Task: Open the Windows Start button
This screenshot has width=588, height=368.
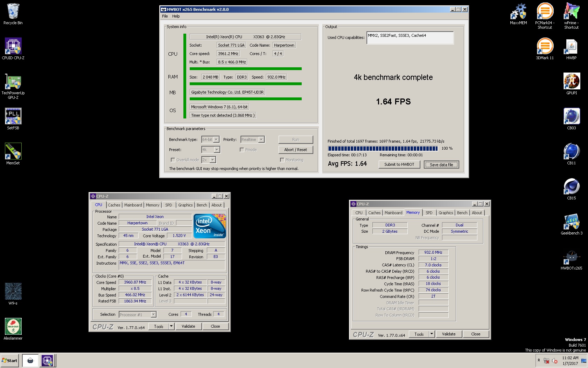Action: coord(10,360)
